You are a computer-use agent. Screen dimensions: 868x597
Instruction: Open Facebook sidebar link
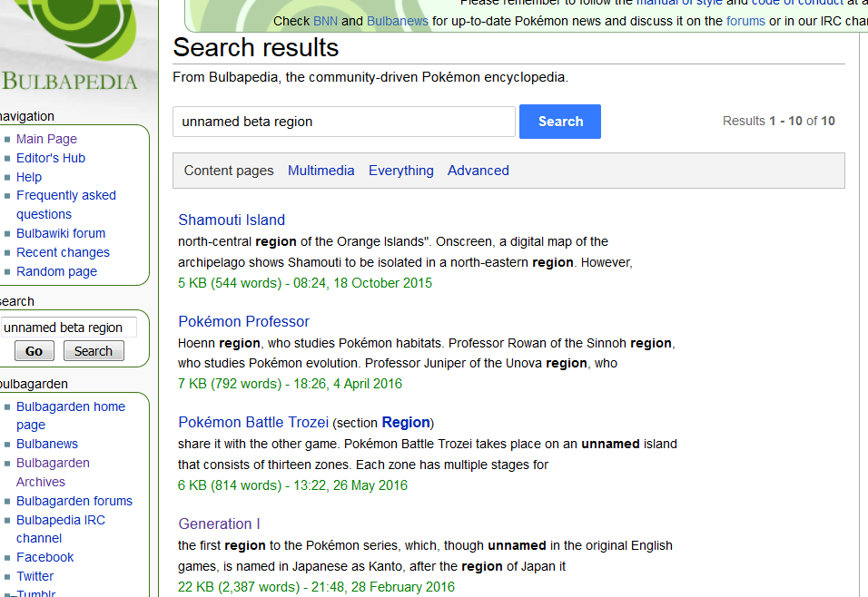point(44,557)
